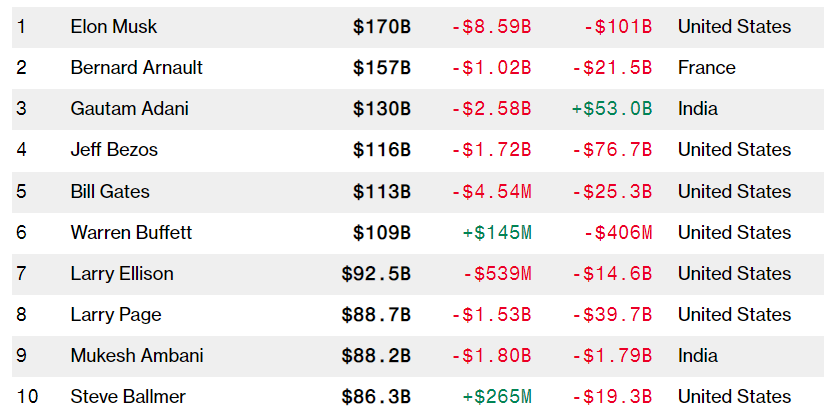Click the Larry Page name
Screen dimensions: 824x418
tap(116, 314)
